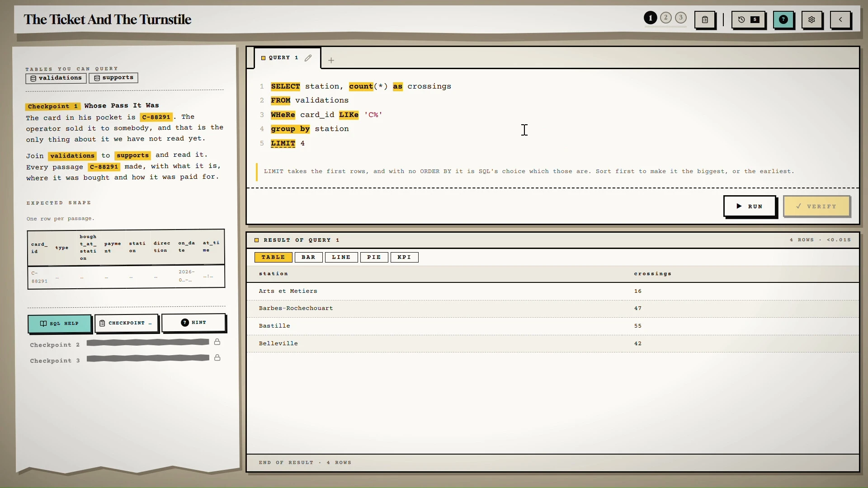This screenshot has width=868, height=488.
Task: Open the clipboard notes icon in header
Action: (x=705, y=20)
